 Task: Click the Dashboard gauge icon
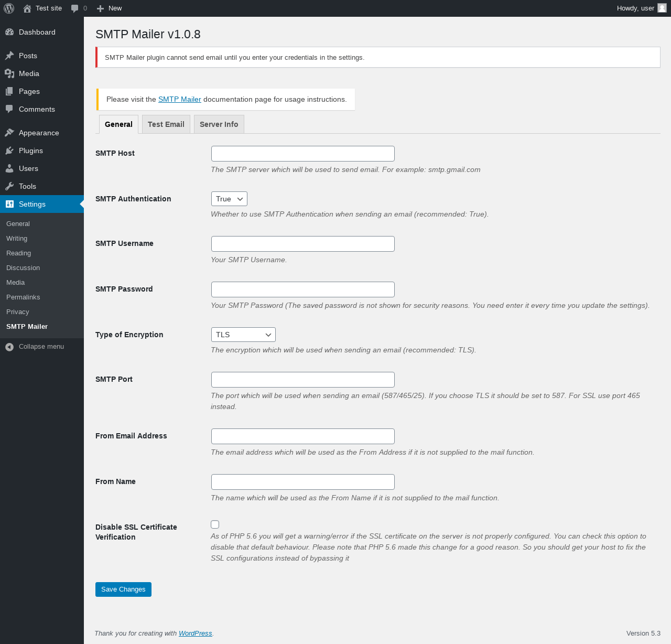click(x=9, y=32)
